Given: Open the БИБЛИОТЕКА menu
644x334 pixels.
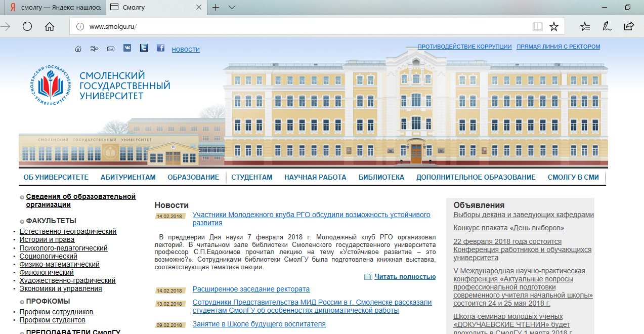Looking at the screenshot, I should click(x=381, y=177).
